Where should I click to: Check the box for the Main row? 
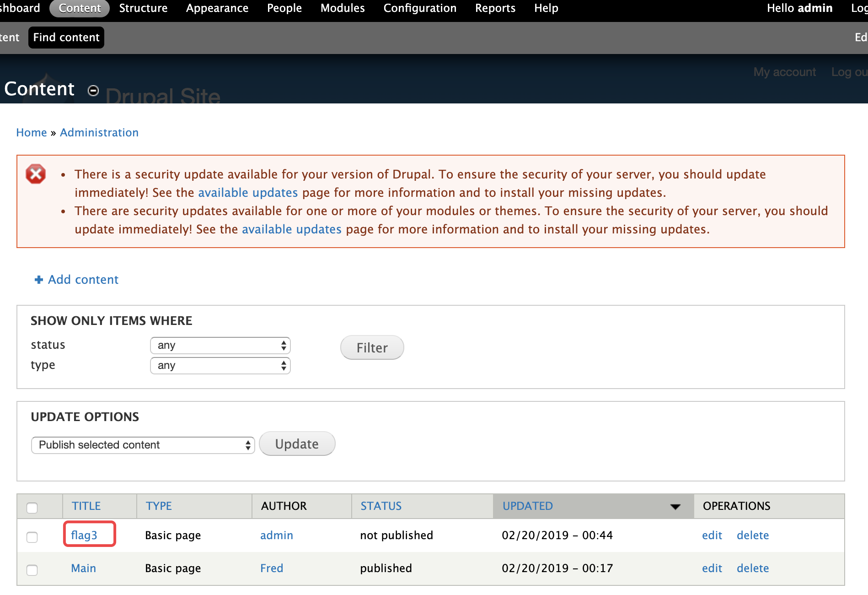(x=32, y=570)
